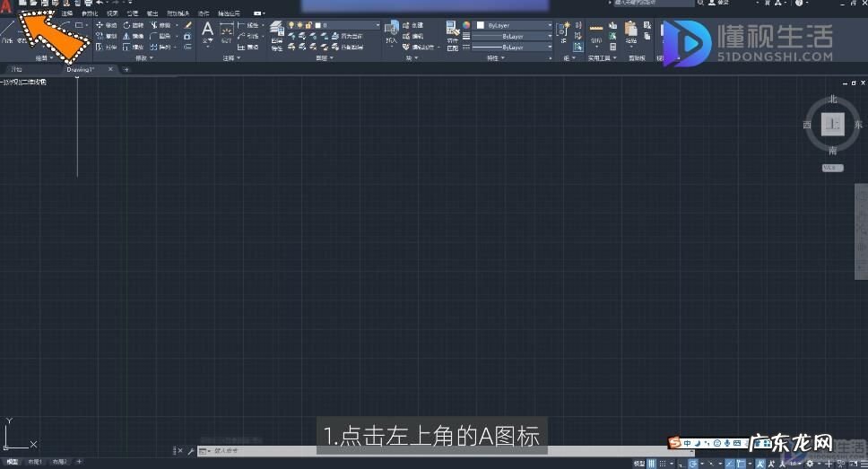
Task: Select the Dimension tool in Annotation panel
Action: pos(226,32)
